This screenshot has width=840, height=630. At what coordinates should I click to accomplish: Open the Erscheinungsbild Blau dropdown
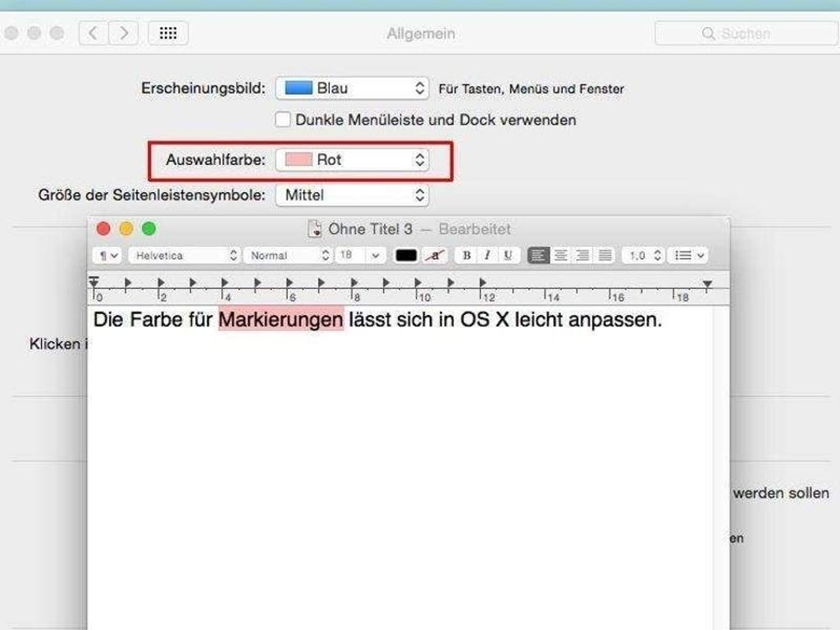click(352, 88)
